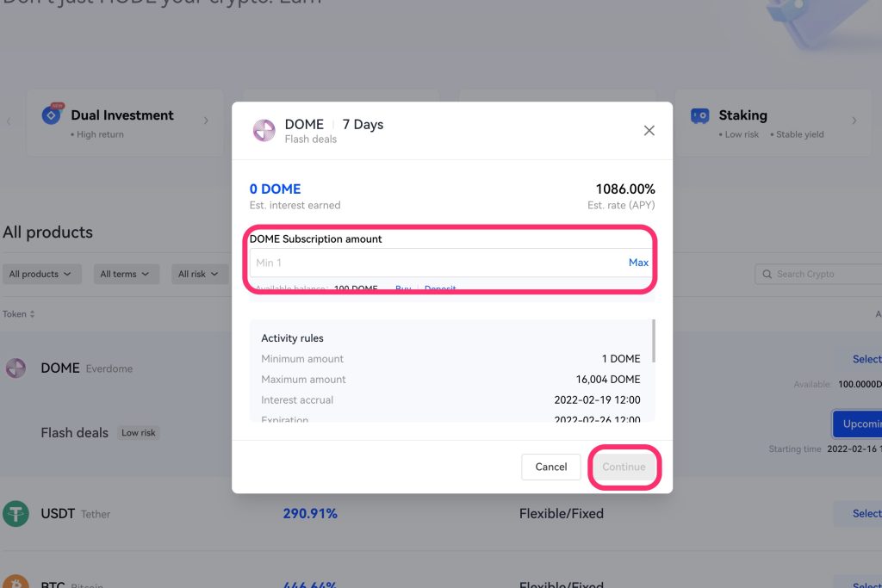This screenshot has width=882, height=588.
Task: Click the DOME token icon in dialog header
Action: (264, 131)
